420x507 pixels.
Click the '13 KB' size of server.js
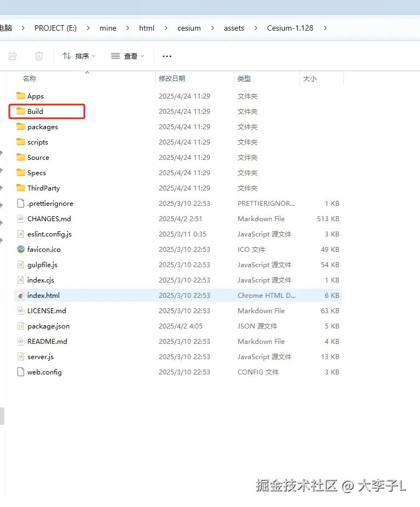point(330,356)
